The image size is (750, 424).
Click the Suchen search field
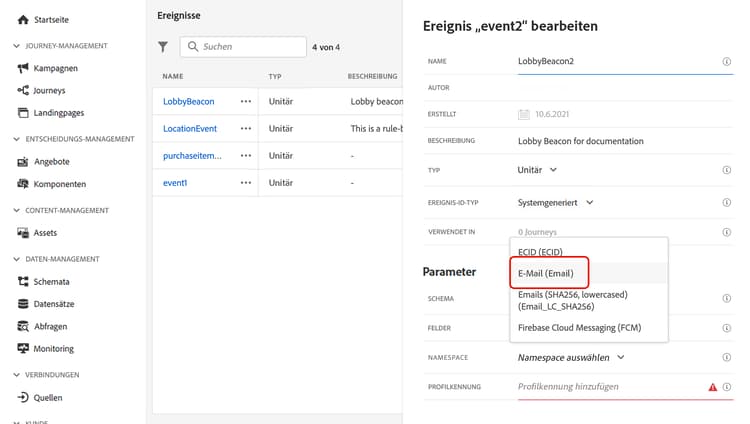tap(243, 47)
